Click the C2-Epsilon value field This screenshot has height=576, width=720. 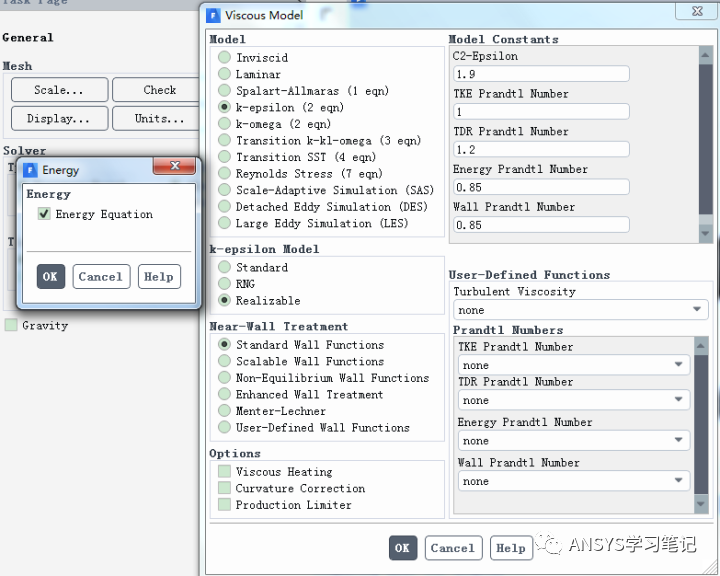pyautogui.click(x=540, y=74)
